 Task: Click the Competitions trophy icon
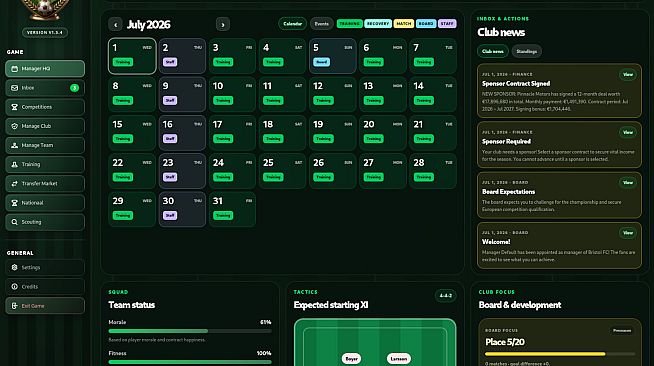pyautogui.click(x=15, y=107)
